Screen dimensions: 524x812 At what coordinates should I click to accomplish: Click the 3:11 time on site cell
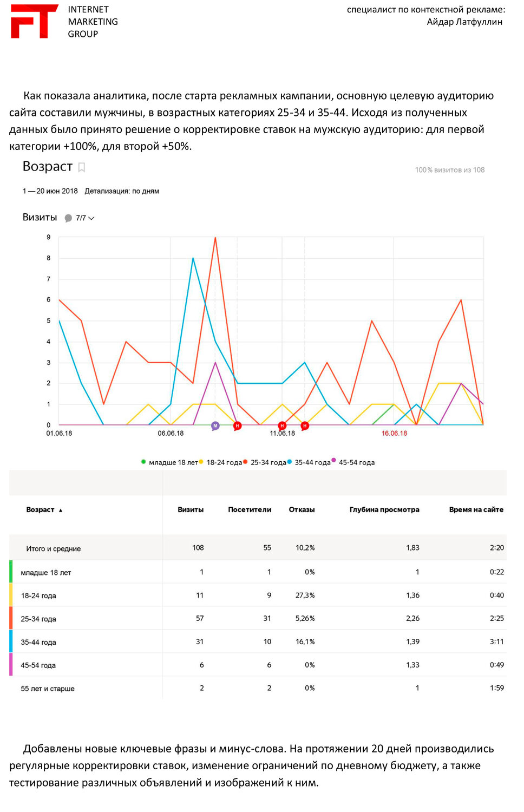(497, 641)
